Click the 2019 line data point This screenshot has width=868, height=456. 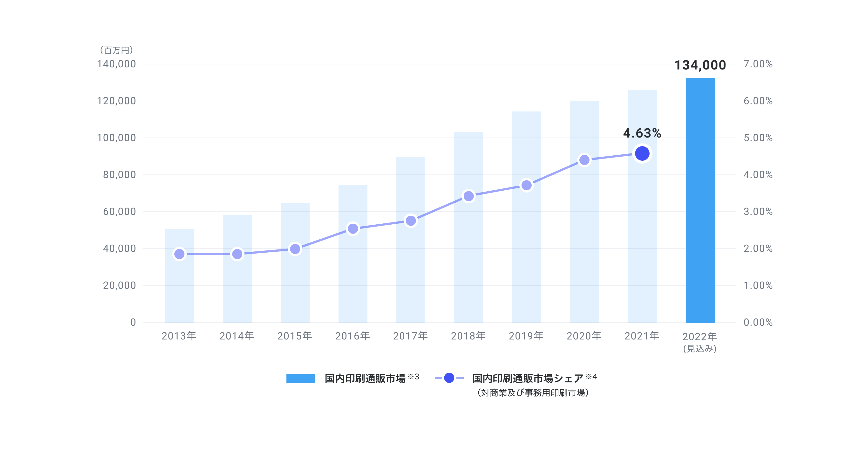pyautogui.click(x=526, y=185)
